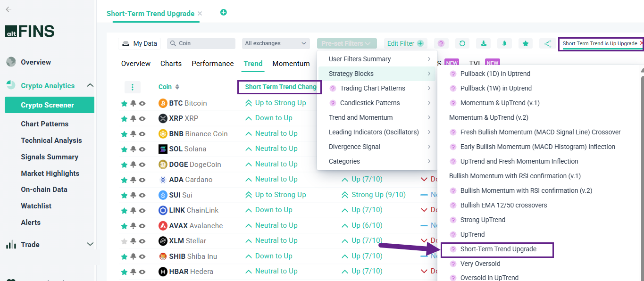
Task: Click the refresh icon in the filter toolbar
Action: (462, 43)
